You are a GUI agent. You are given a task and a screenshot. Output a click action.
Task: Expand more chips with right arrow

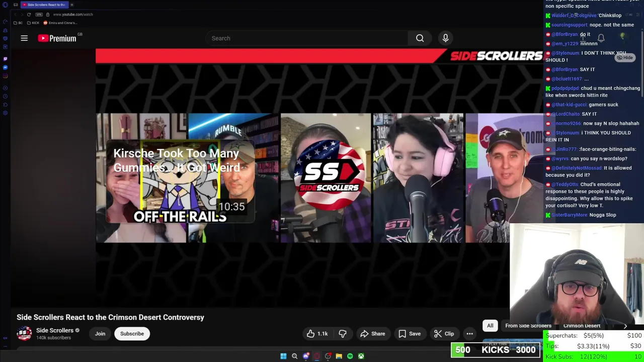625,326
